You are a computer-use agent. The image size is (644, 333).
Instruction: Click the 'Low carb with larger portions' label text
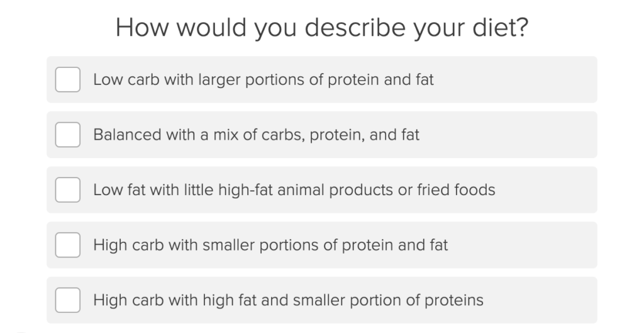coord(264,80)
